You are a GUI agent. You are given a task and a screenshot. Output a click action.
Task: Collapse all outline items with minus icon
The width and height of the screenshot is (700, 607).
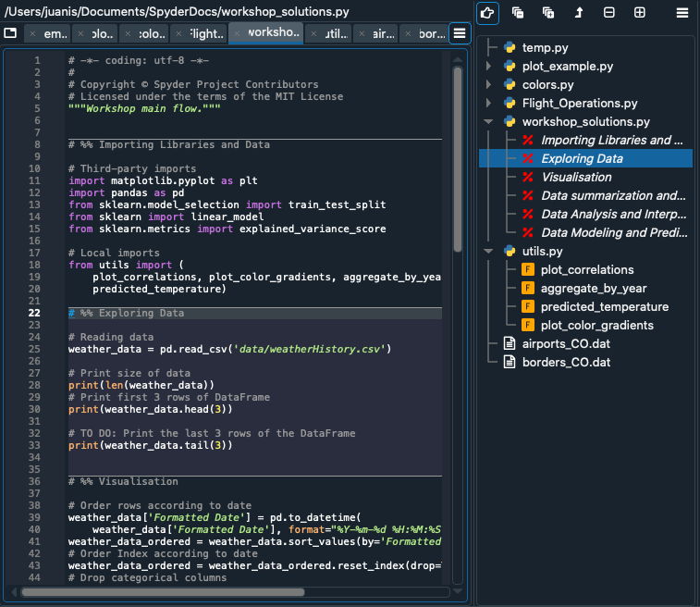coord(609,13)
